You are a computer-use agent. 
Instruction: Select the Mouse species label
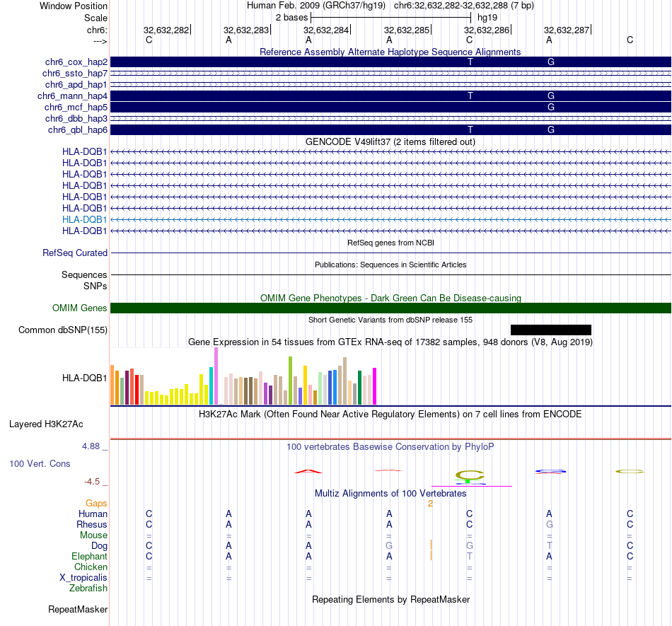(94, 535)
